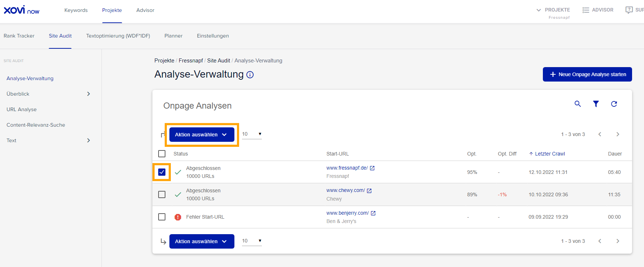This screenshot has width=644, height=267.
Task: Go to previous page in bottom pagination
Action: 600,241
